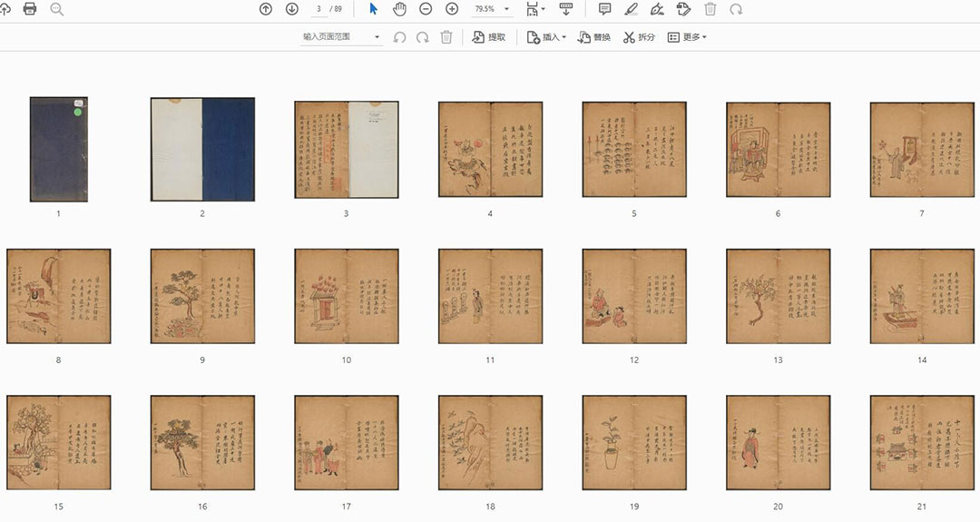
Task: Click the print icon
Action: point(30,9)
